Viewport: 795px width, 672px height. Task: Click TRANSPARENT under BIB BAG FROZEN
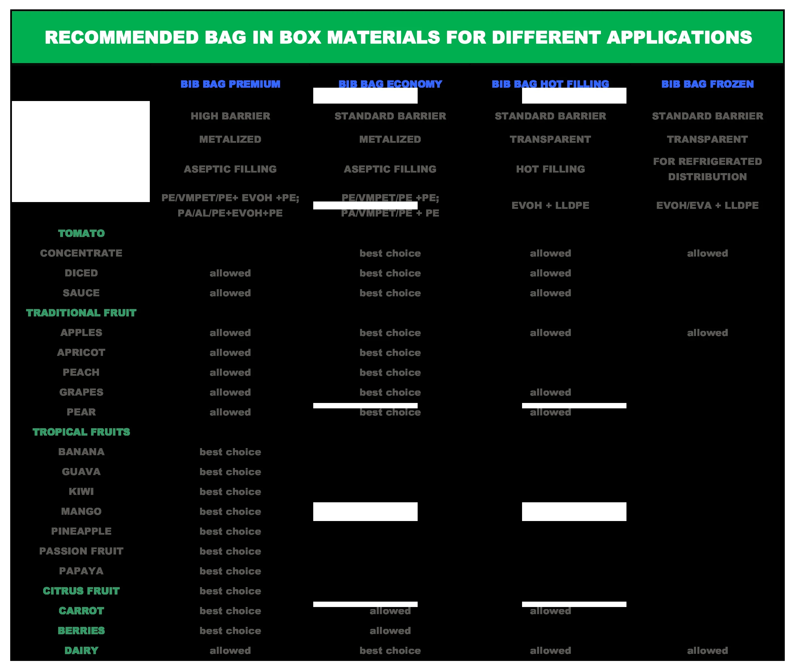707,139
